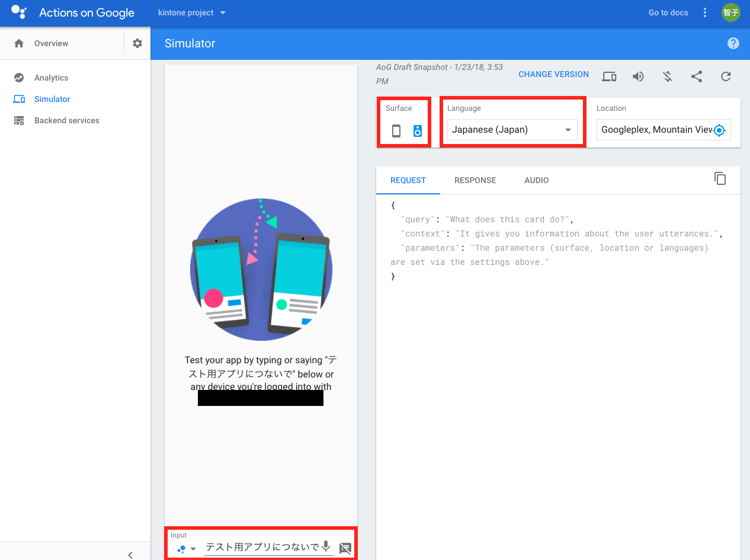Click the phones illustration in simulator
This screenshot has width=750, height=560.
261,270
